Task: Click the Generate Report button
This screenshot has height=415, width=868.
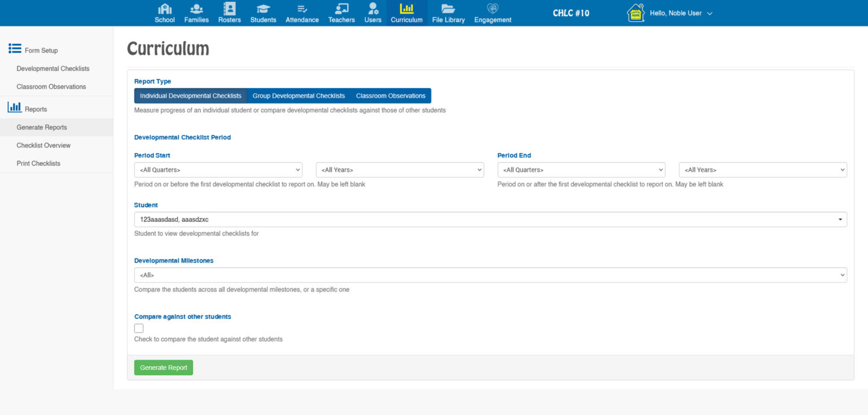Action: click(163, 367)
